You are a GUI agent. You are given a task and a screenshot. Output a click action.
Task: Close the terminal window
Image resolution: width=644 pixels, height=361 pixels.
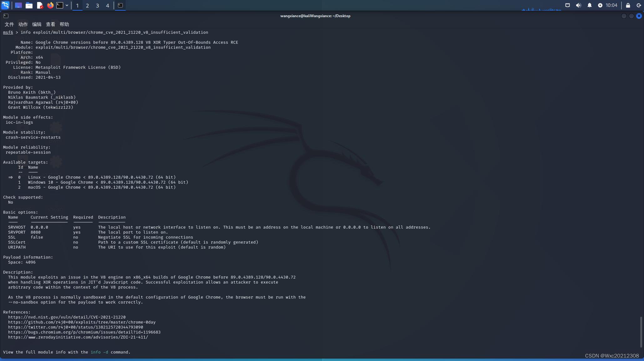pos(639,16)
